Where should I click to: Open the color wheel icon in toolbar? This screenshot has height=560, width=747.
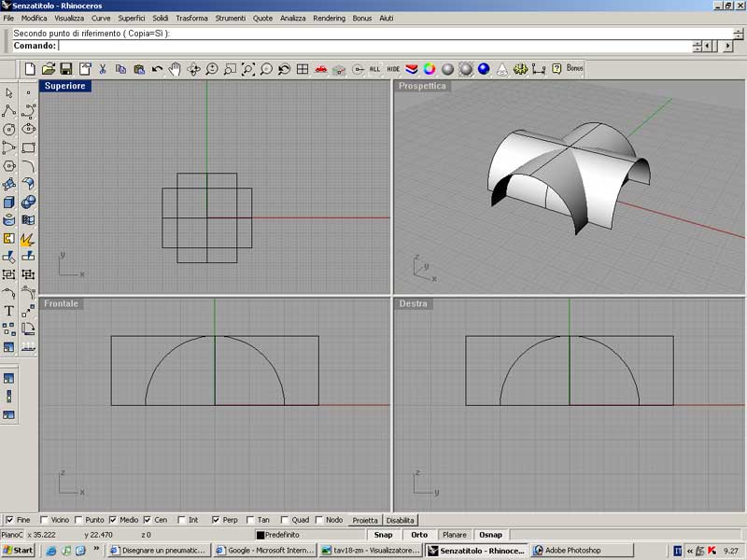pos(430,69)
